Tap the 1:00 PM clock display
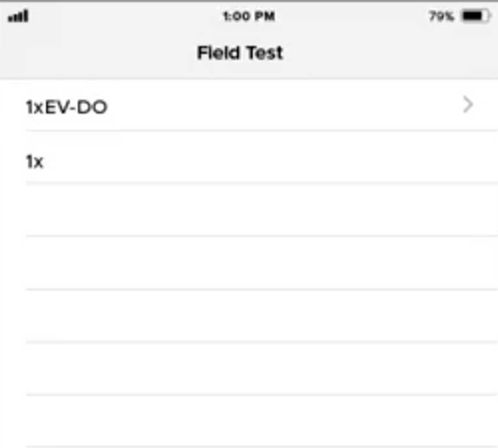 coord(249,16)
